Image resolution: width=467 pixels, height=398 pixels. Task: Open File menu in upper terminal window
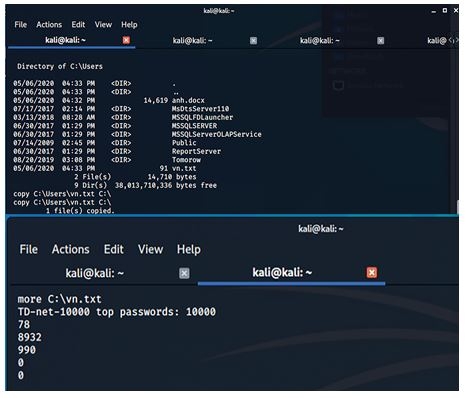pos(21,25)
